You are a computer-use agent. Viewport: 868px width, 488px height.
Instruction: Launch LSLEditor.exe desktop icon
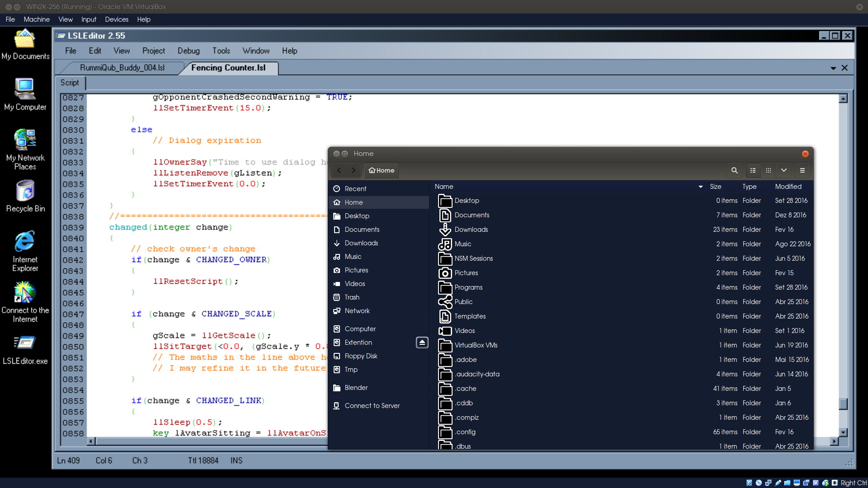coord(25,350)
